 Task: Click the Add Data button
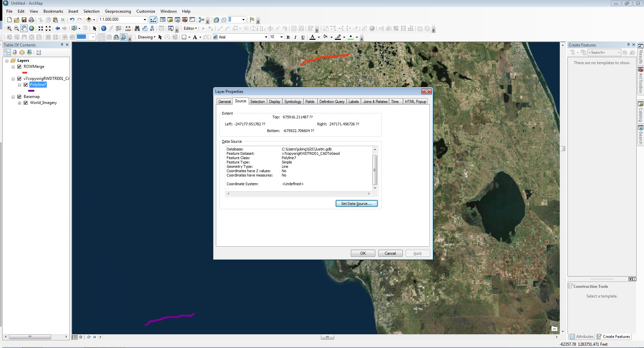pos(89,20)
